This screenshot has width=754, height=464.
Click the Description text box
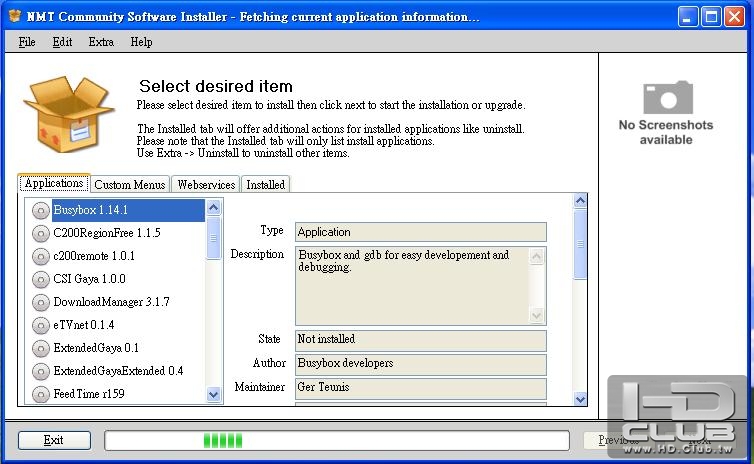click(x=421, y=286)
